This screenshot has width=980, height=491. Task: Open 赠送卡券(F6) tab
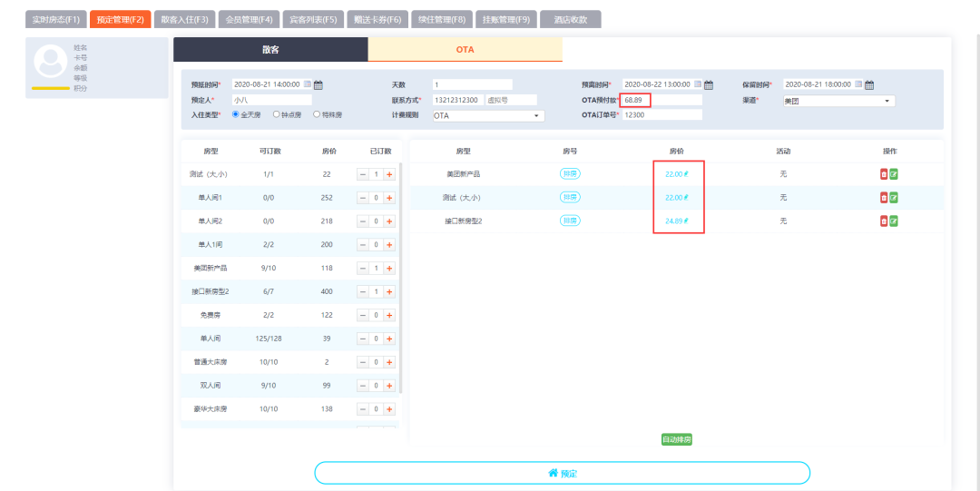point(378,19)
